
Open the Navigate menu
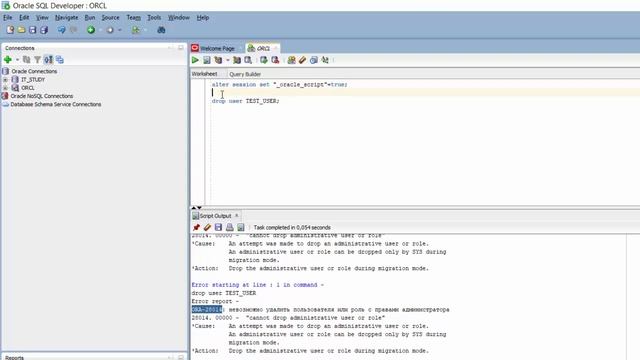(x=67, y=18)
